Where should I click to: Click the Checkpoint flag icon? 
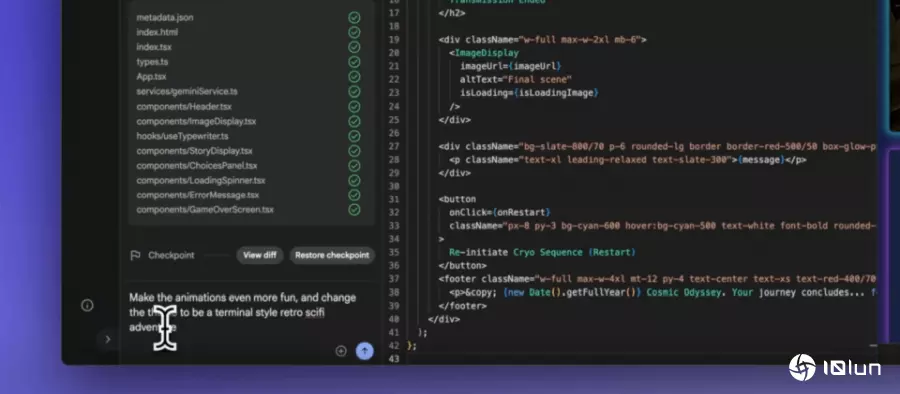coord(135,255)
